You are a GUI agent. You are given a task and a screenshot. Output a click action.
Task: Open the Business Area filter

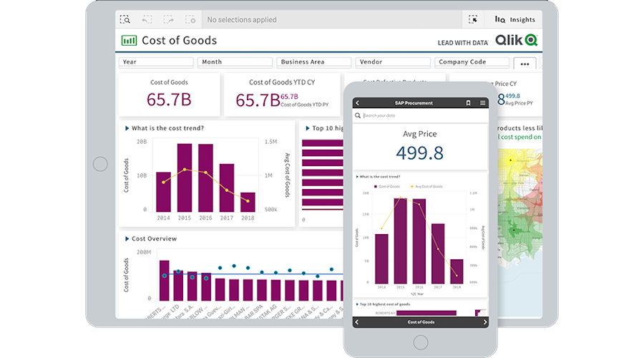click(x=314, y=62)
